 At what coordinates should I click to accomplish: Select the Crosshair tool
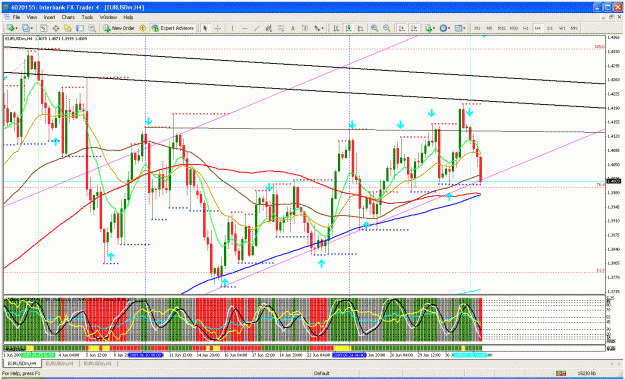(218, 28)
